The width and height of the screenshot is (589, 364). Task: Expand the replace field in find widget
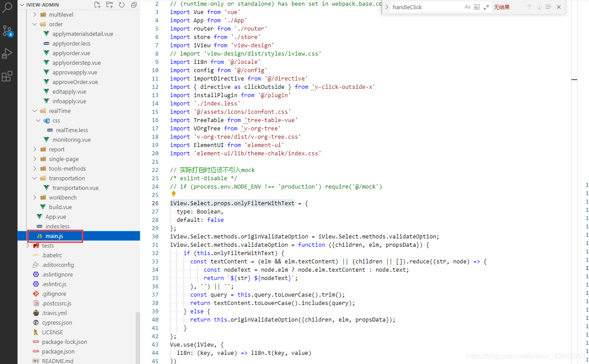387,7
